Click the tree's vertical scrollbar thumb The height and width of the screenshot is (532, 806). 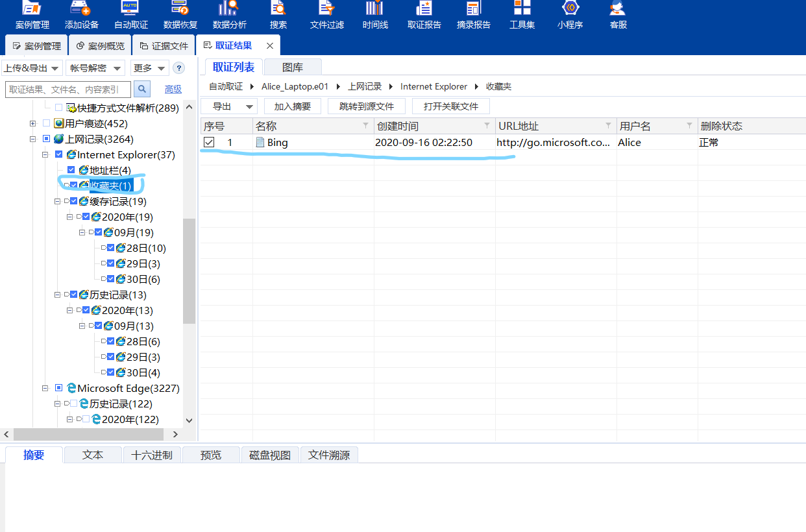pyautogui.click(x=189, y=271)
